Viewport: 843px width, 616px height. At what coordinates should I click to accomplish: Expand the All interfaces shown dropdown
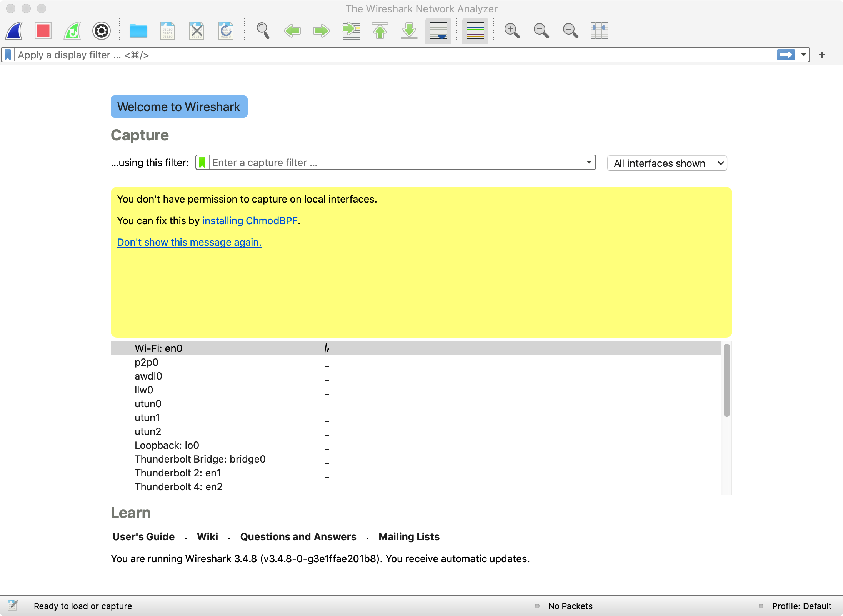667,163
